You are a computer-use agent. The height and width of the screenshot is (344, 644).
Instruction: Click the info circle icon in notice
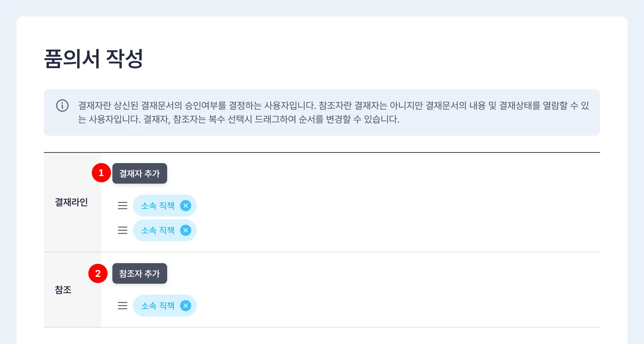tap(62, 106)
